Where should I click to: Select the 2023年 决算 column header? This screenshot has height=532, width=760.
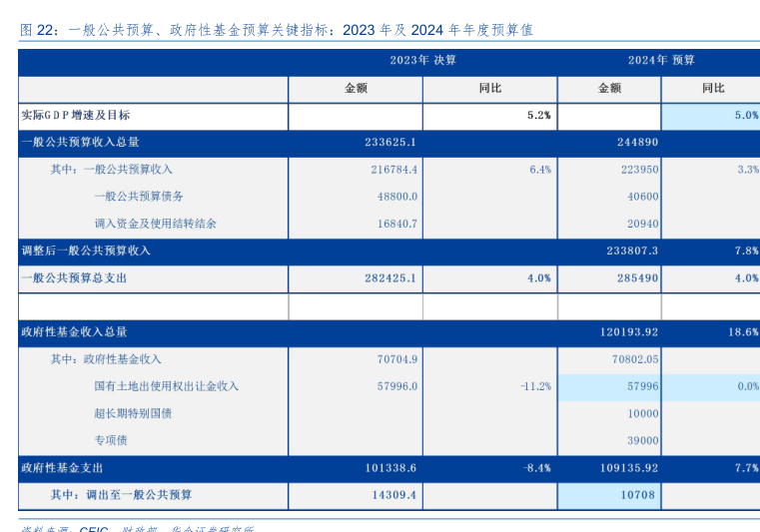click(x=422, y=61)
